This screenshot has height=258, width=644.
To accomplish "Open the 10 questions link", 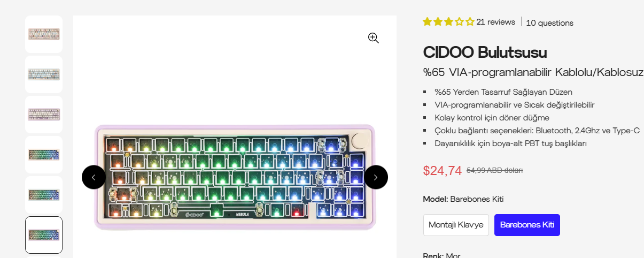I will [549, 22].
